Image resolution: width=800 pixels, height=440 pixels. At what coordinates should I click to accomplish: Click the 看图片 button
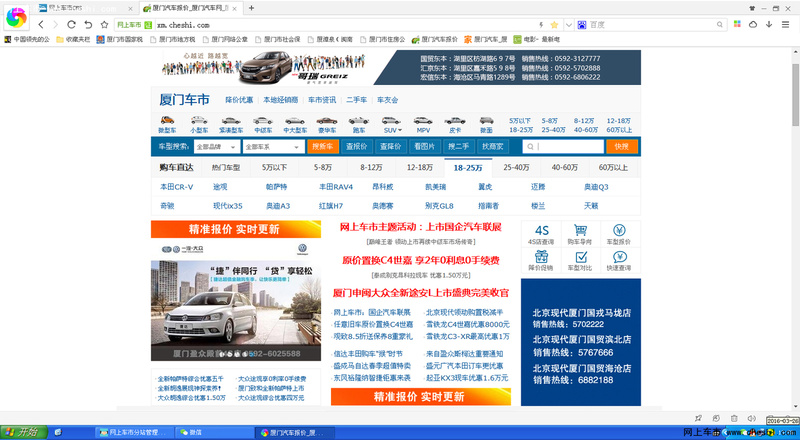point(424,146)
